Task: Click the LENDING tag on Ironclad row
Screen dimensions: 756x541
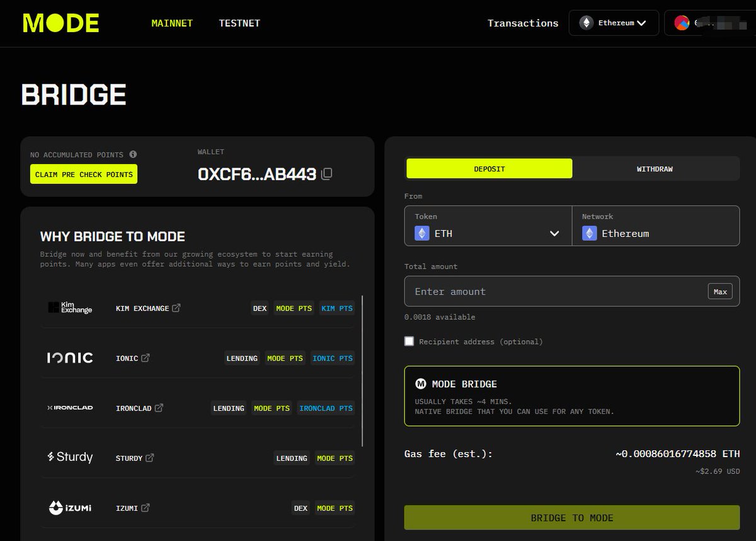Action: [229, 408]
